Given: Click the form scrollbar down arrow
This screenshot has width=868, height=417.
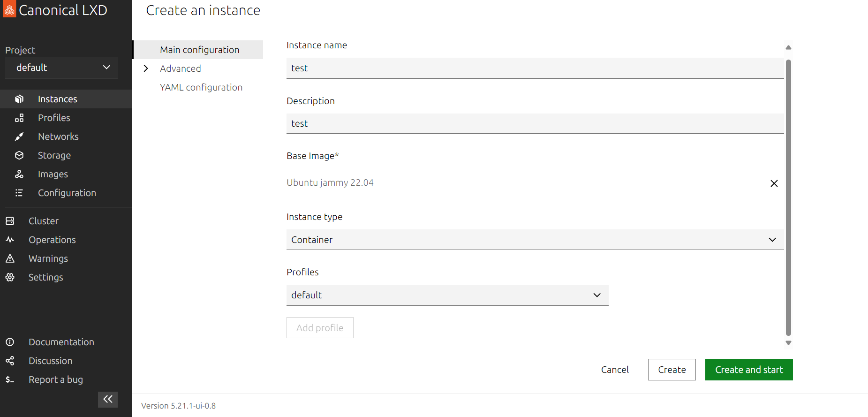Looking at the screenshot, I should pyautogui.click(x=788, y=343).
